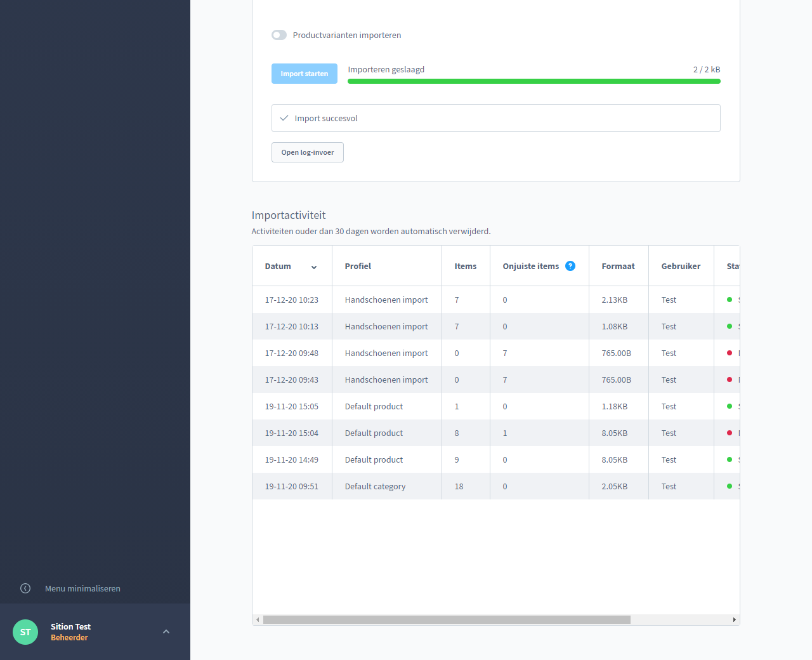Screen dimensions: 812x660
Task: Toggle Productvarianten importeren switch
Action: coord(279,35)
